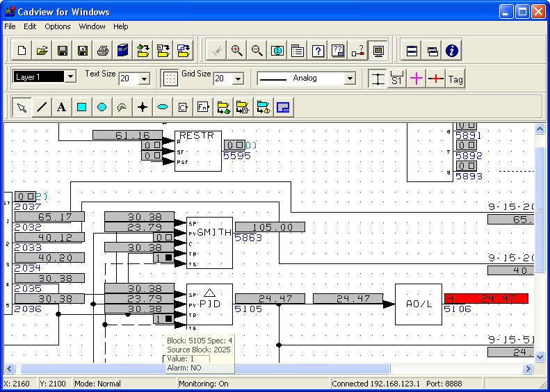Open a file with the folder icon
Viewport: 550px width, 392px height.
42,51
